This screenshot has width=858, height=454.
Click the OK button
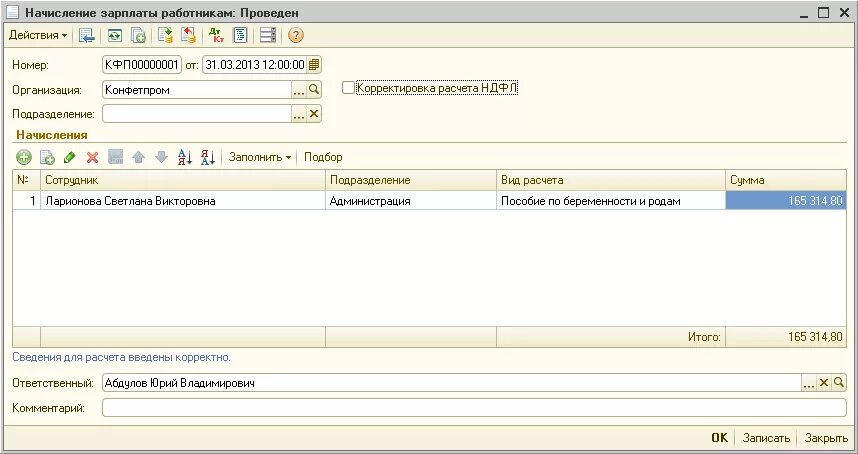(720, 438)
